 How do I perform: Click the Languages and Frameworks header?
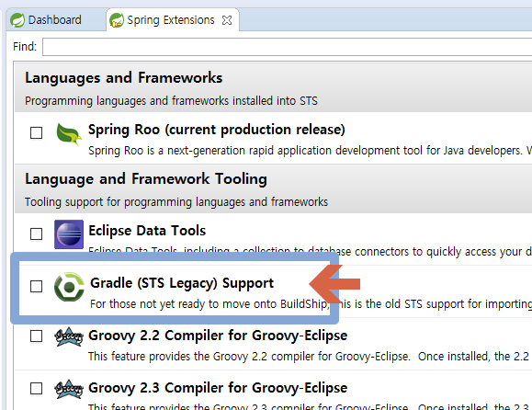[x=123, y=78]
